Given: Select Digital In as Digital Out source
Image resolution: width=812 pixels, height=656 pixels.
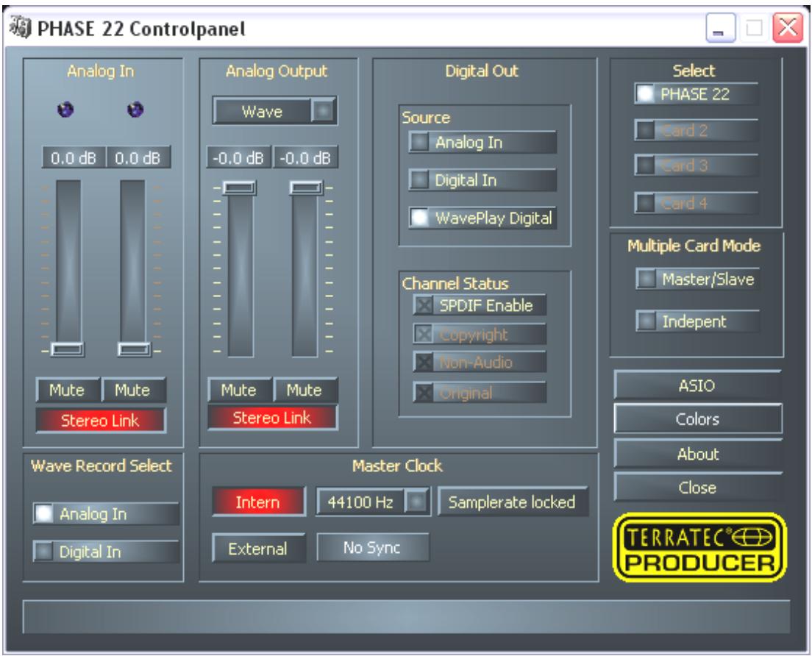Looking at the screenshot, I should tap(482, 179).
